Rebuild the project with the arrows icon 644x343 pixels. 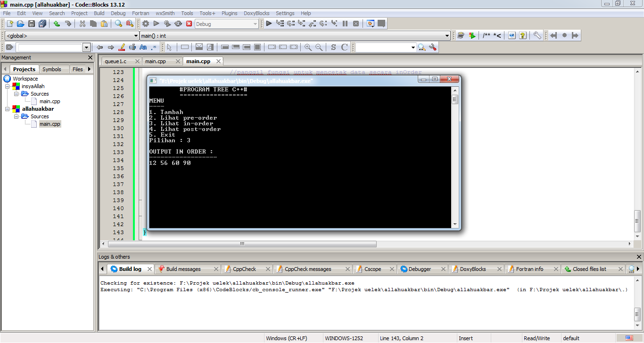178,24
